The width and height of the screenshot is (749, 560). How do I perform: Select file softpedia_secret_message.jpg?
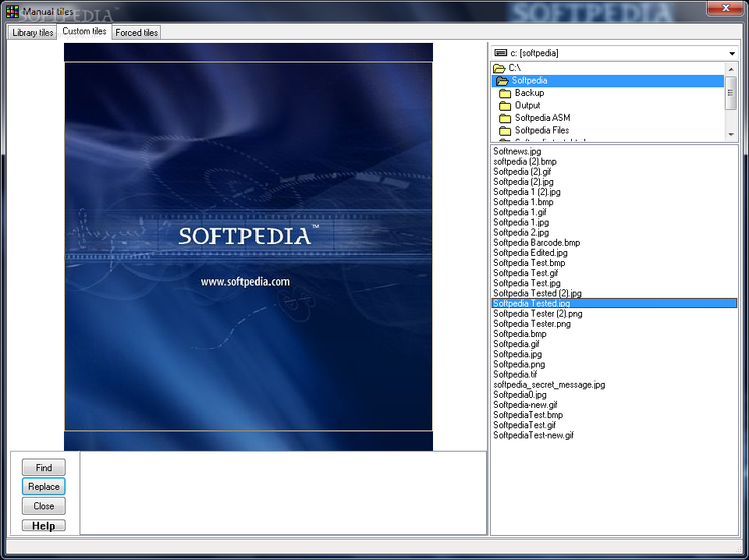(548, 385)
